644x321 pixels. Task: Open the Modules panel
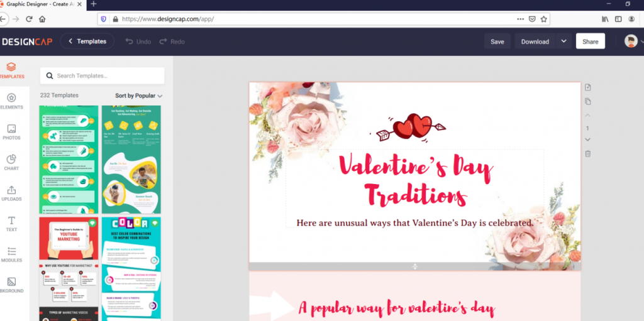pyautogui.click(x=11, y=254)
